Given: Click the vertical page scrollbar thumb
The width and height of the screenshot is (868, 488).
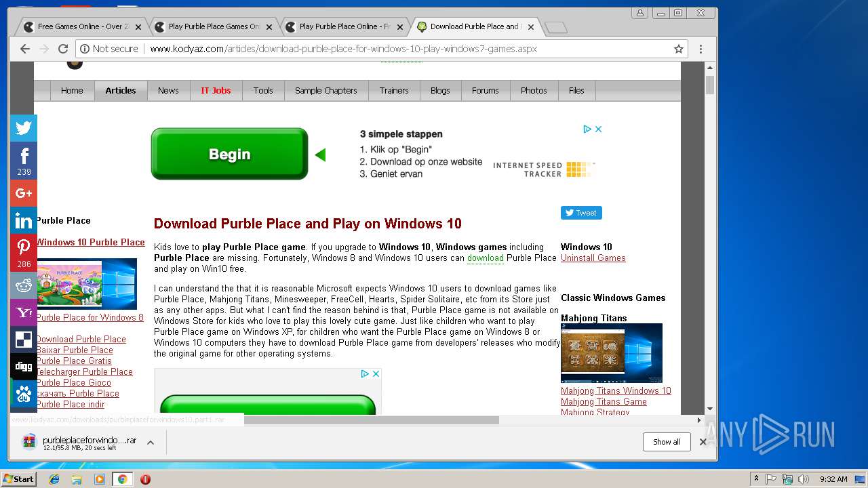Looking at the screenshot, I should point(710,85).
